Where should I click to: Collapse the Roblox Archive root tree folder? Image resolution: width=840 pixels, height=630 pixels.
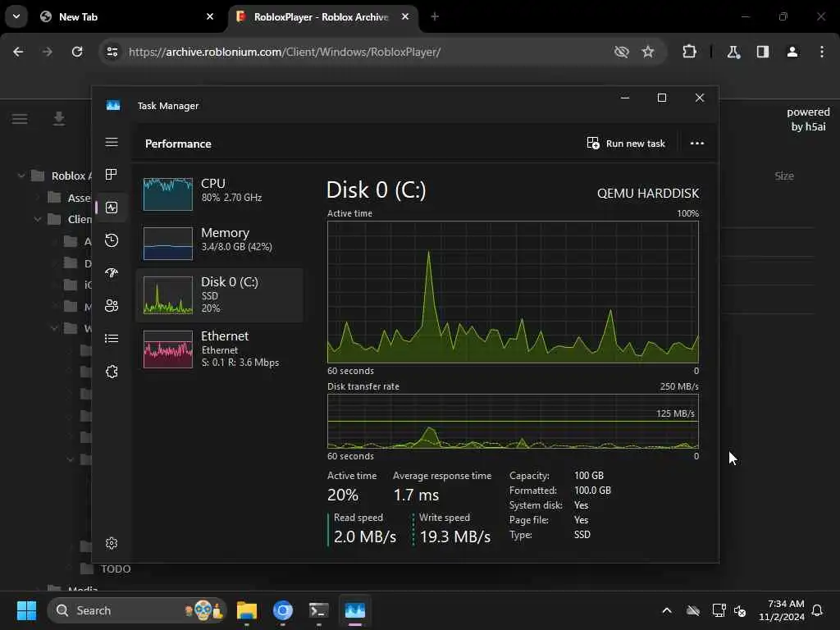point(21,176)
